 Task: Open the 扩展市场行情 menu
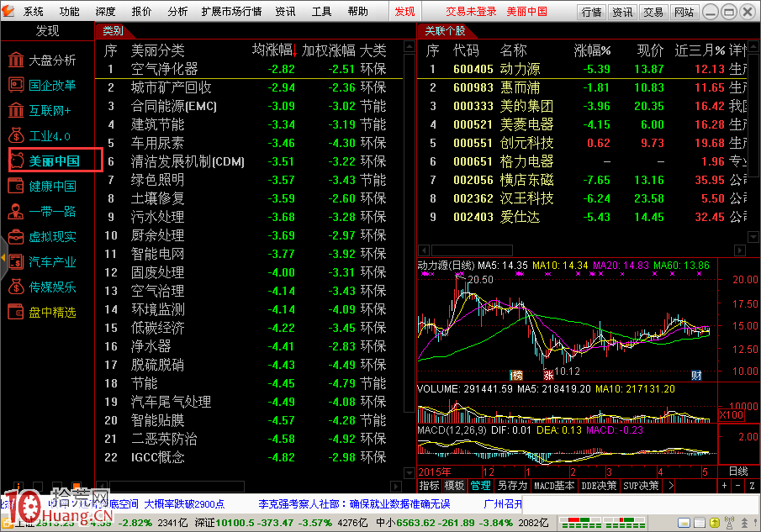click(231, 11)
